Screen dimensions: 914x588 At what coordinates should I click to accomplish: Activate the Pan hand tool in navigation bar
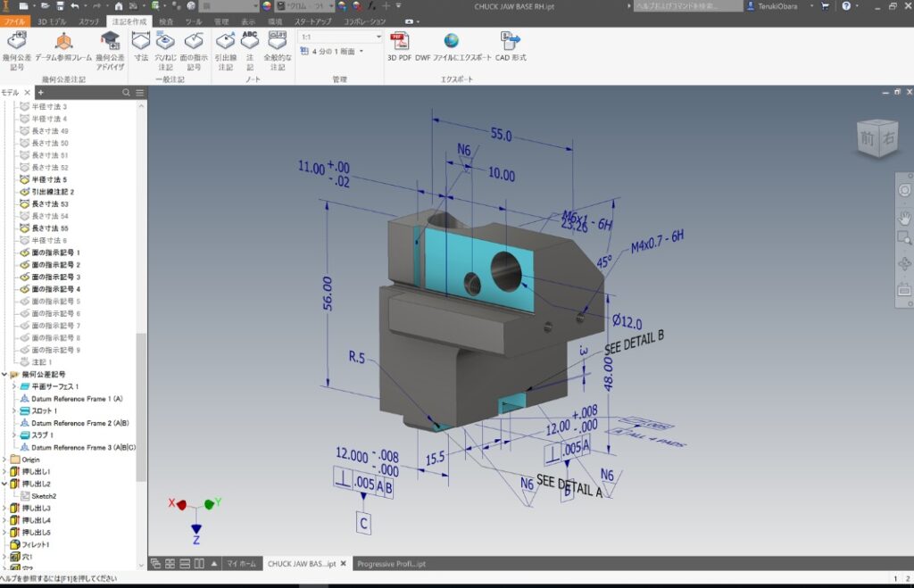(x=903, y=217)
